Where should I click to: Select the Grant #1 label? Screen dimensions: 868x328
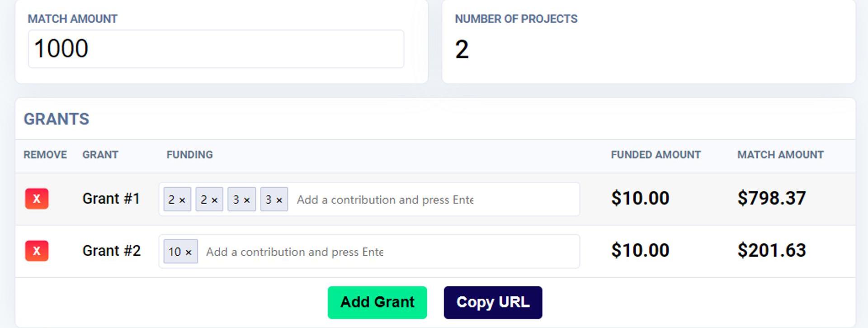(x=111, y=199)
